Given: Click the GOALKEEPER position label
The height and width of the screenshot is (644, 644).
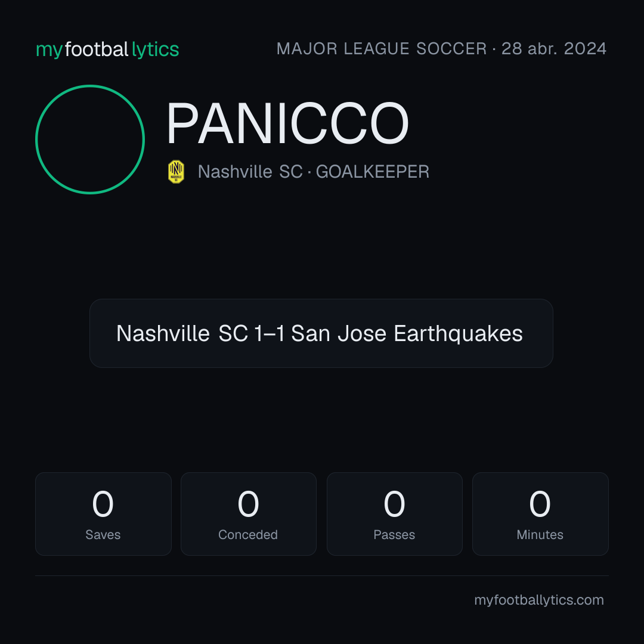Looking at the screenshot, I should tap(373, 172).
